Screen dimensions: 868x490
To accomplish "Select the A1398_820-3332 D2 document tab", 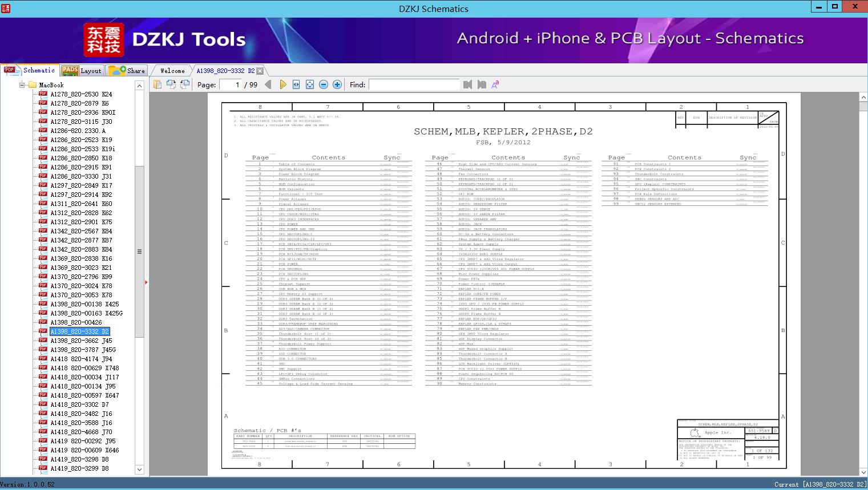I will pos(225,71).
